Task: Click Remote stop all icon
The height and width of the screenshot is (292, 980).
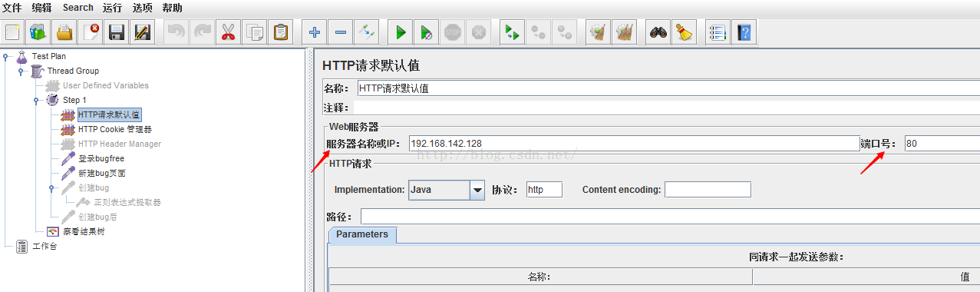Action: pos(539,32)
